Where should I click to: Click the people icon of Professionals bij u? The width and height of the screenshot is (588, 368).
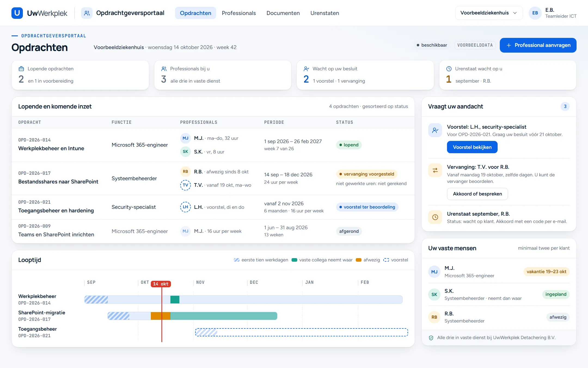[164, 69]
